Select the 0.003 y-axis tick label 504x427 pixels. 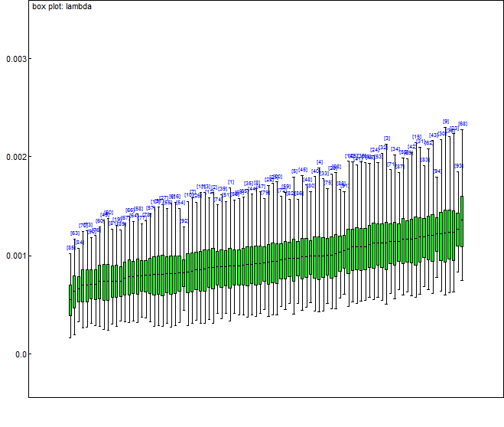pos(15,59)
